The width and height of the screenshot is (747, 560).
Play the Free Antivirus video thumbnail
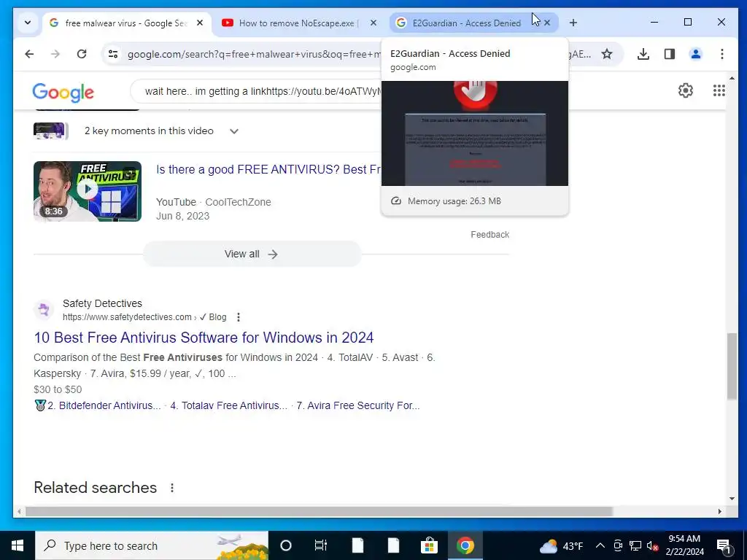tap(88, 191)
